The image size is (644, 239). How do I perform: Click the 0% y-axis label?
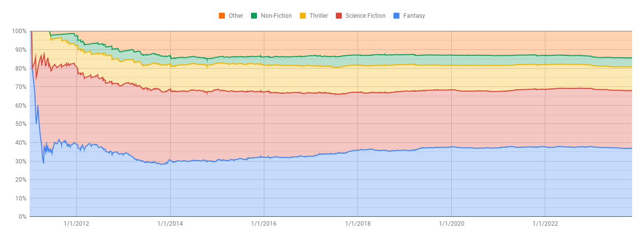click(x=22, y=217)
